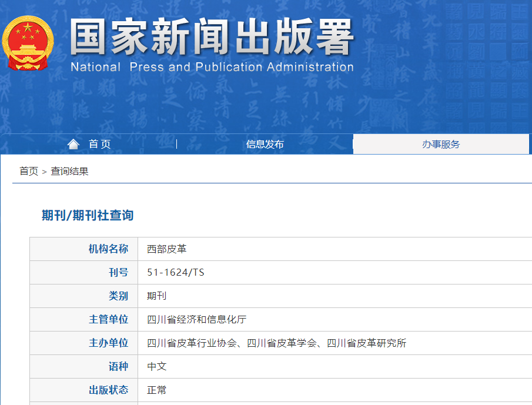This screenshot has width=532, height=405.
Task: Click the national emblem logo
Action: (28, 42)
